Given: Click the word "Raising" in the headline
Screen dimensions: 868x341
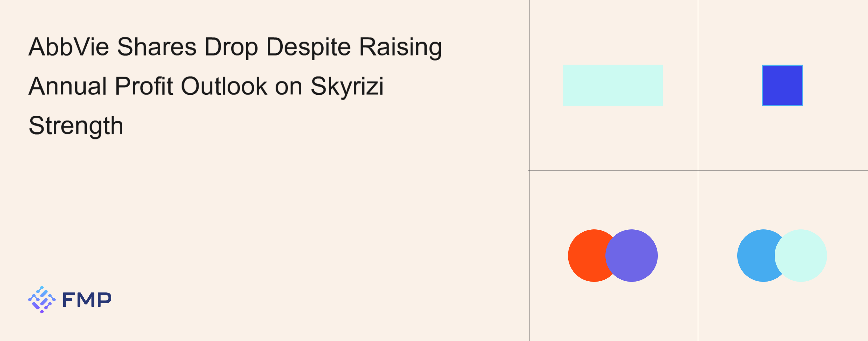Looking at the screenshot, I should point(400,47).
